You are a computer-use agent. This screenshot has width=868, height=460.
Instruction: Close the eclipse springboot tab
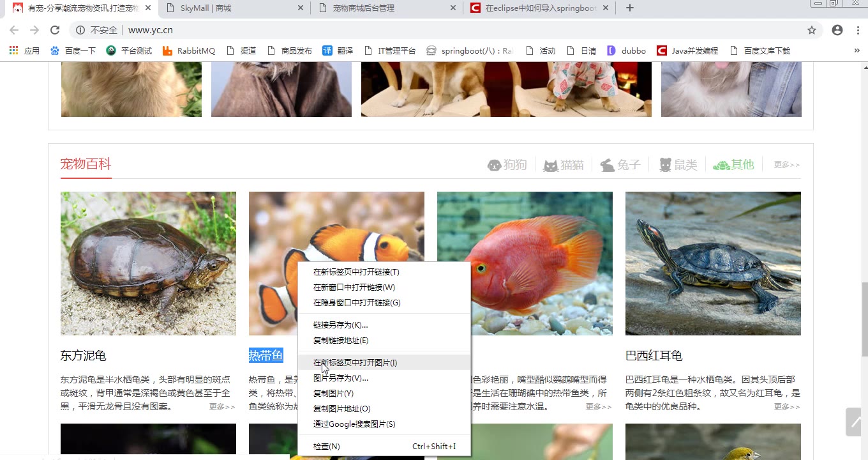pyautogui.click(x=606, y=8)
